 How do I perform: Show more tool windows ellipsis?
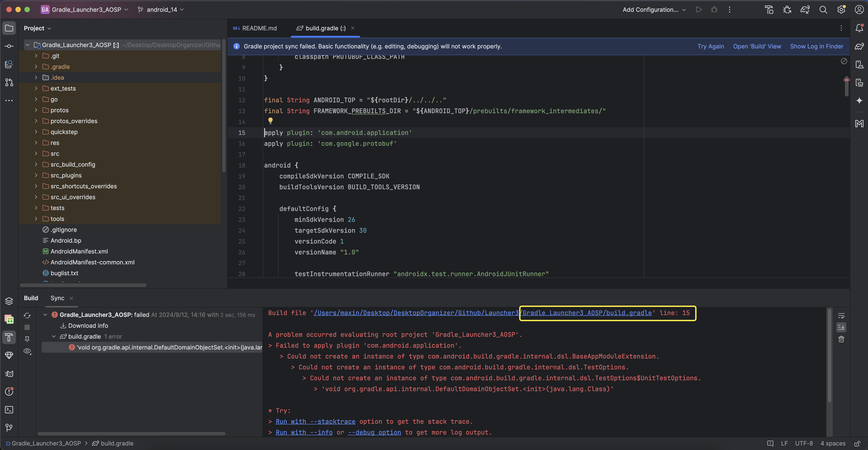[x=9, y=101]
